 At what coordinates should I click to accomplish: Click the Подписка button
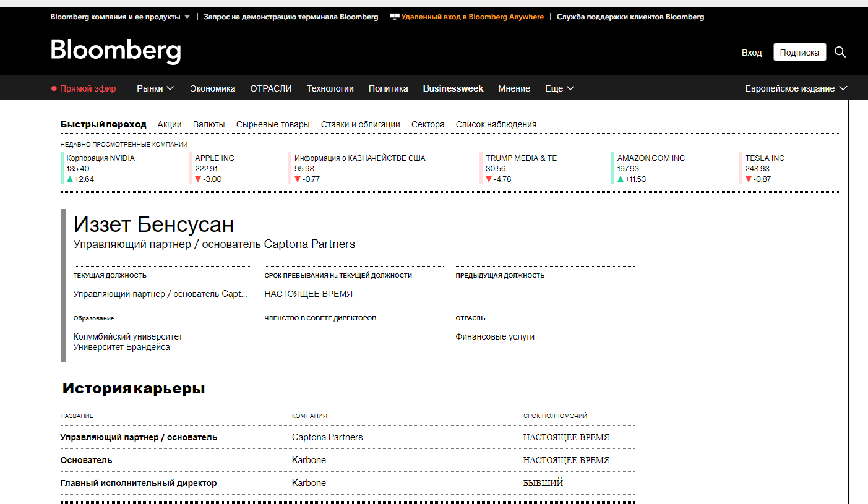pyautogui.click(x=799, y=53)
